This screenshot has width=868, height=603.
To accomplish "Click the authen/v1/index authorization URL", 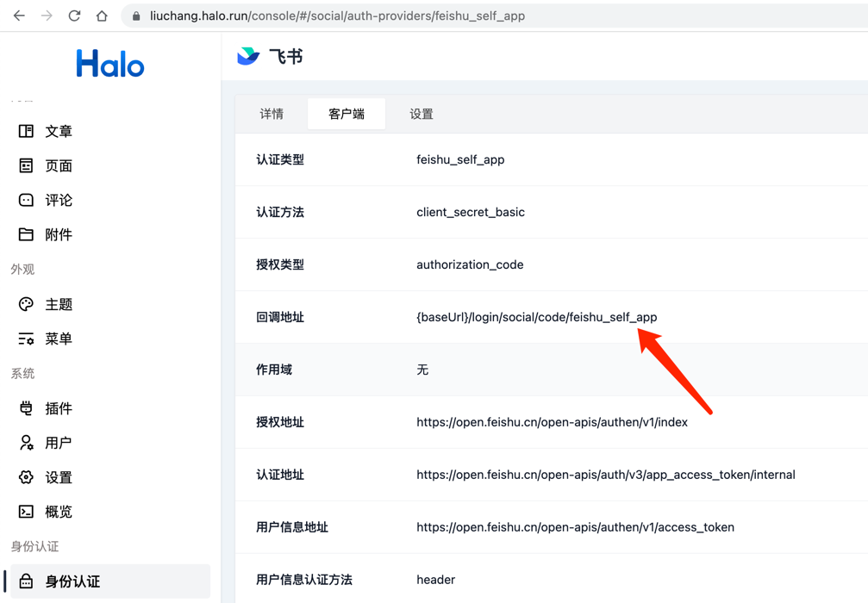I will pyautogui.click(x=552, y=422).
